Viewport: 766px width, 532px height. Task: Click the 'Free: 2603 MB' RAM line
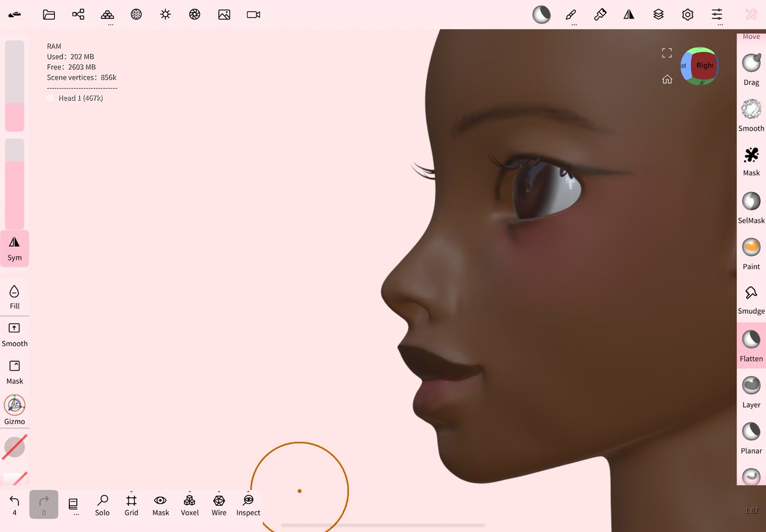tap(71, 67)
